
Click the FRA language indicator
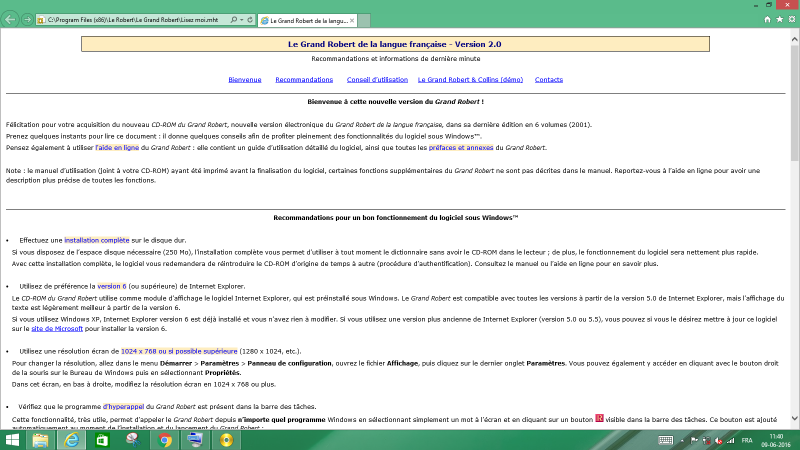pyautogui.click(x=747, y=440)
